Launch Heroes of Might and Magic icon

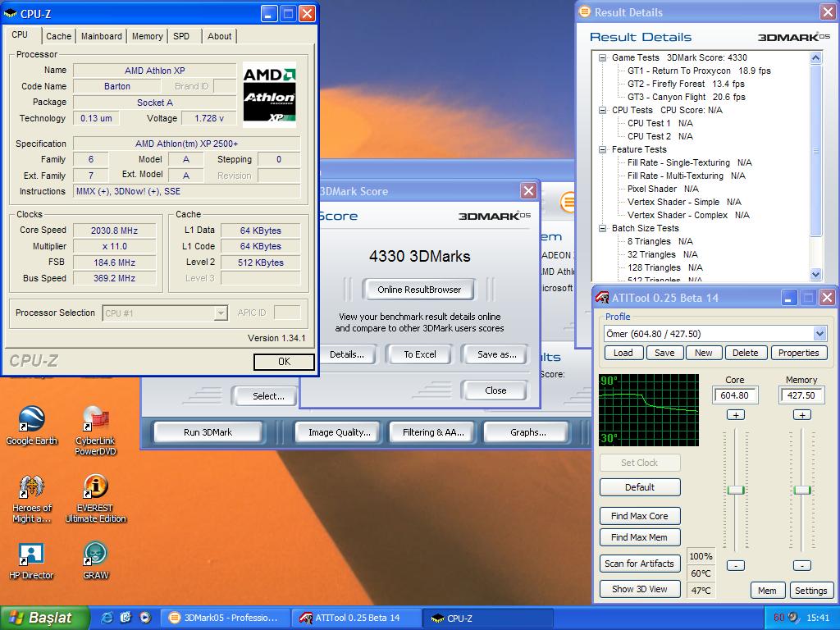31,486
